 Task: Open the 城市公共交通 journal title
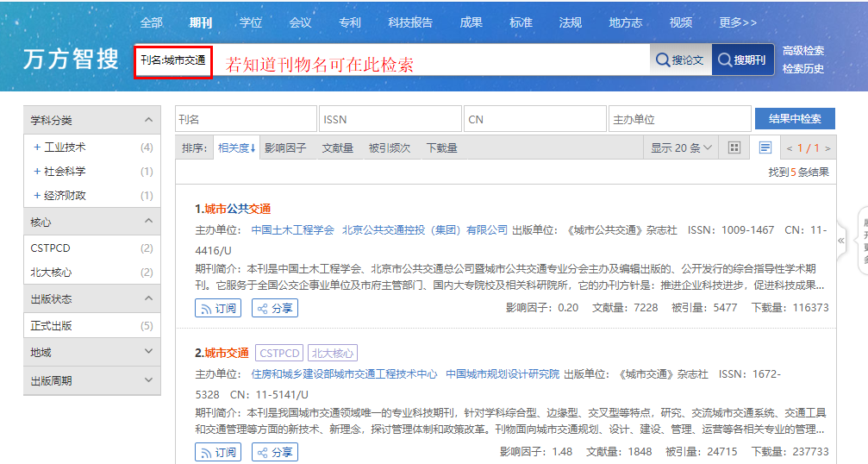click(238, 209)
